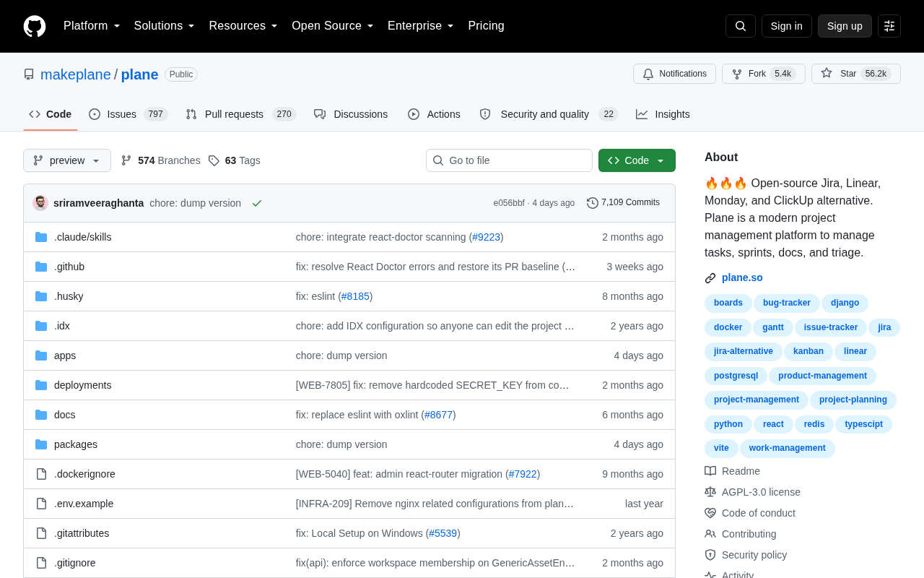Open the Actions tab

click(x=434, y=114)
